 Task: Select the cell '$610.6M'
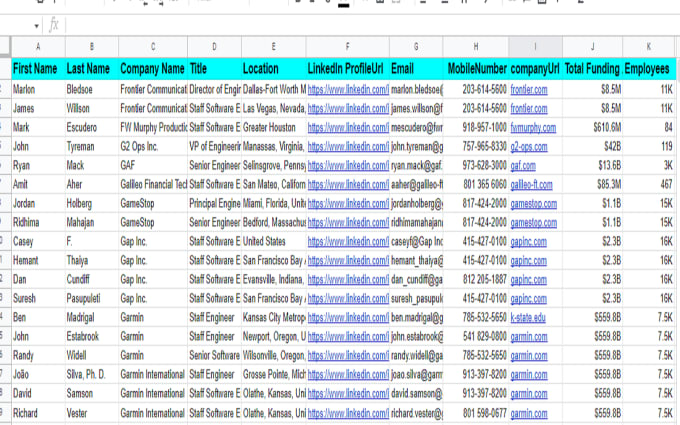[x=593, y=128]
